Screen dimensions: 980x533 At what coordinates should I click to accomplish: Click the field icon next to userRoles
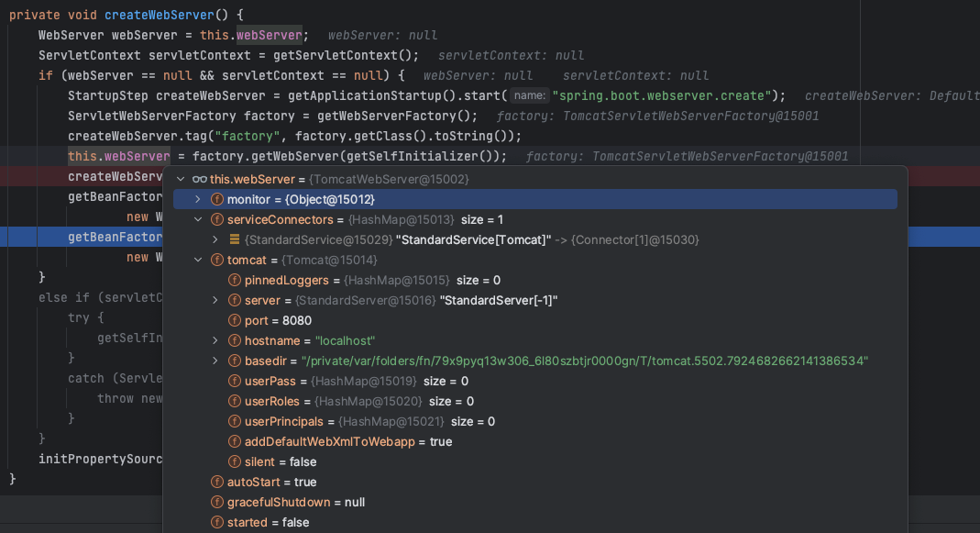[x=235, y=401]
